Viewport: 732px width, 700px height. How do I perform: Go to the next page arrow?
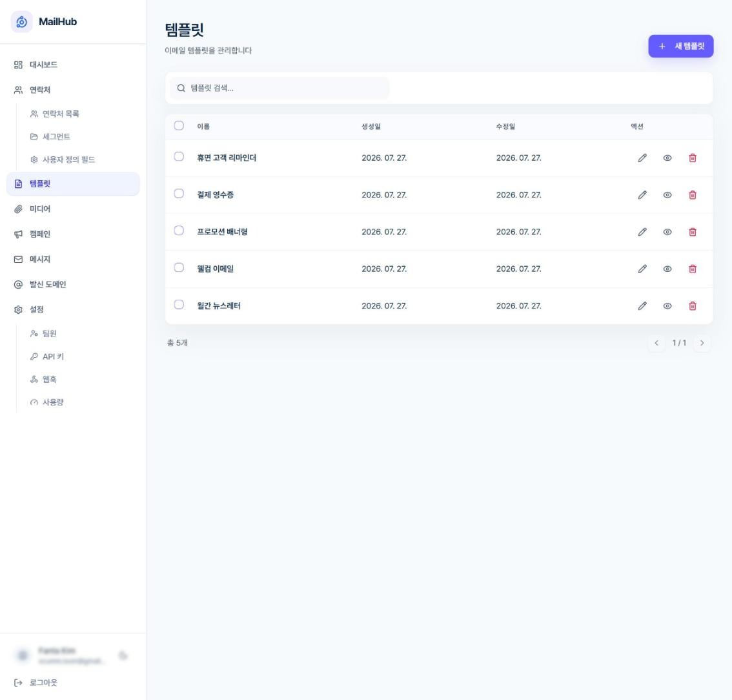point(702,343)
